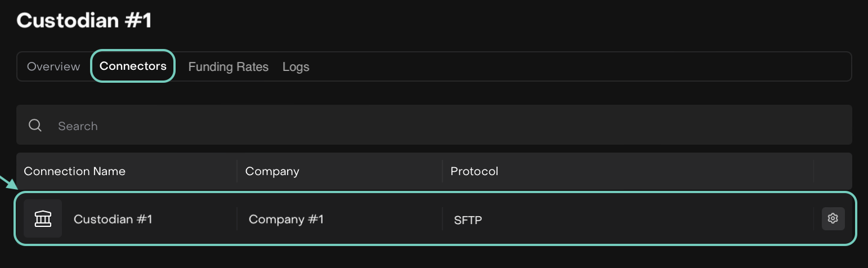868x268 pixels.
Task: Click the teal arrow pointing at the row
Action: pyautogui.click(x=8, y=183)
